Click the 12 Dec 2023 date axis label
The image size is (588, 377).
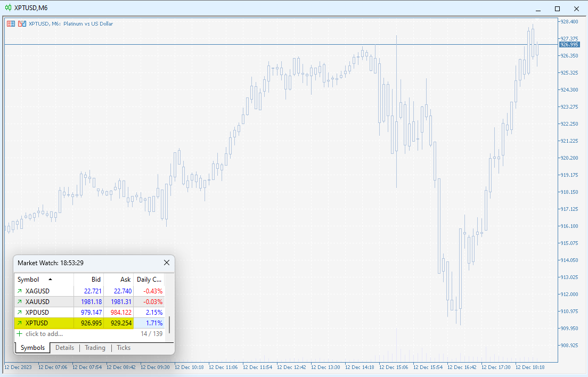point(18,367)
